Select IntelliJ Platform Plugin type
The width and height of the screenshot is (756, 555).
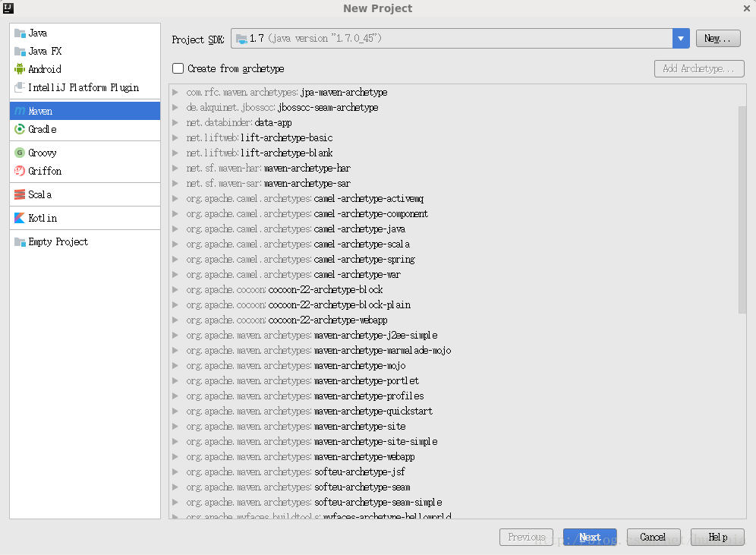(x=85, y=87)
